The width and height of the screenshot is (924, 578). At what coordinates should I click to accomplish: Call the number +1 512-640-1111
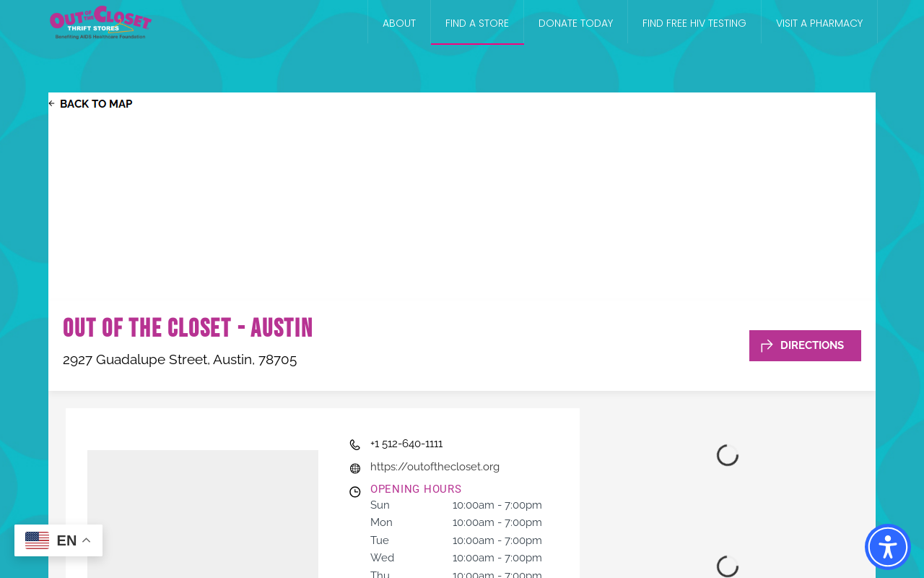coord(406,444)
